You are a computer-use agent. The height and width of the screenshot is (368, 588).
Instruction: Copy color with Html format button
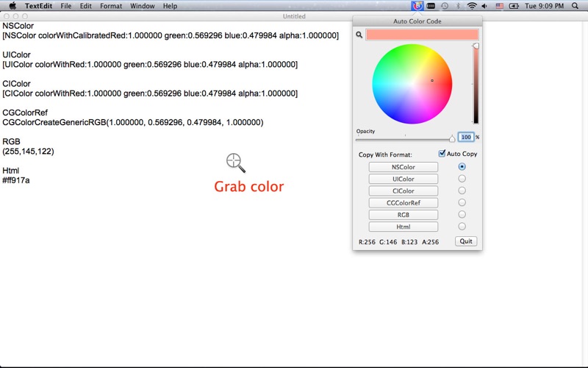click(403, 227)
